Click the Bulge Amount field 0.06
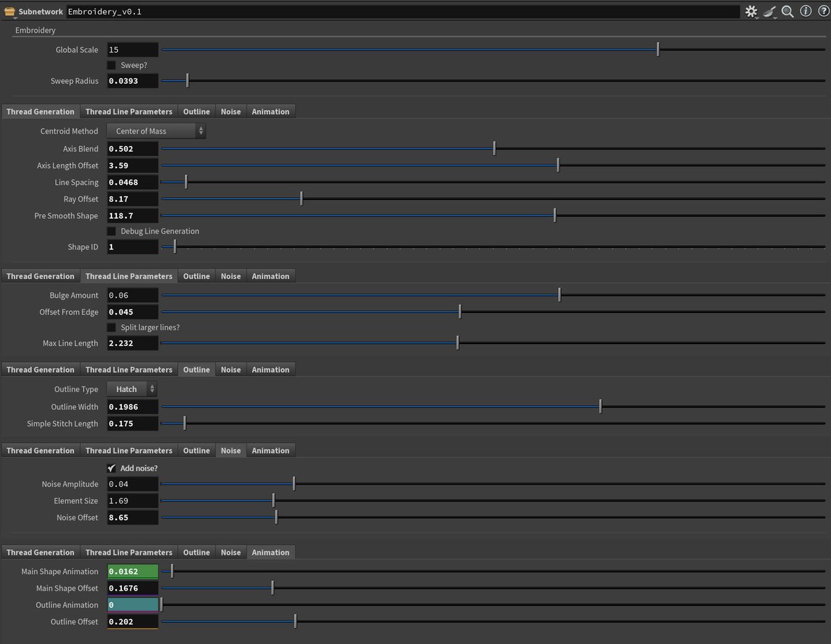This screenshot has height=644, width=831. 132,296
